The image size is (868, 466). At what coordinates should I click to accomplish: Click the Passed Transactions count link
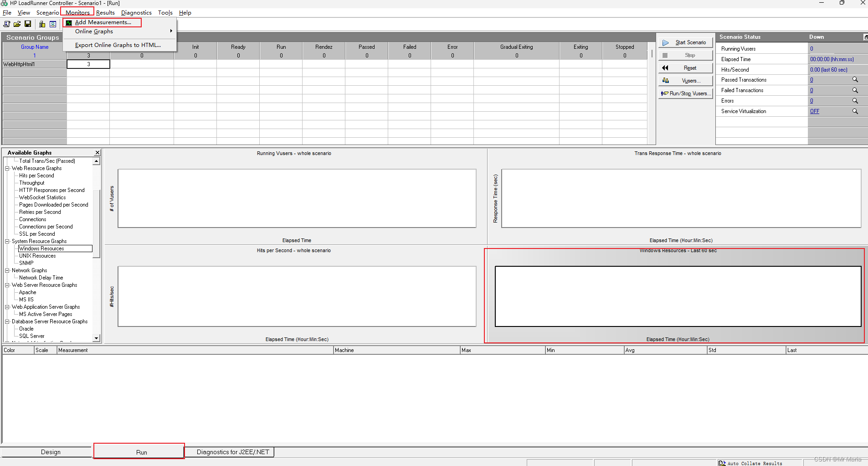point(812,80)
